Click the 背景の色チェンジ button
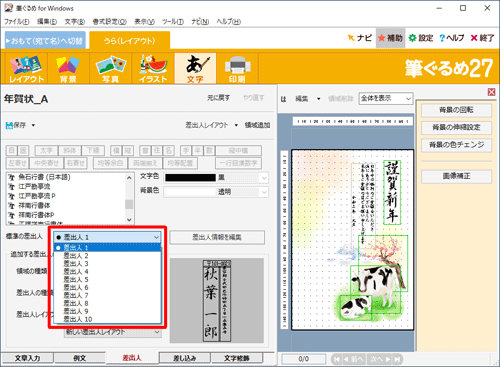This screenshot has height=367, width=500. pos(456,145)
